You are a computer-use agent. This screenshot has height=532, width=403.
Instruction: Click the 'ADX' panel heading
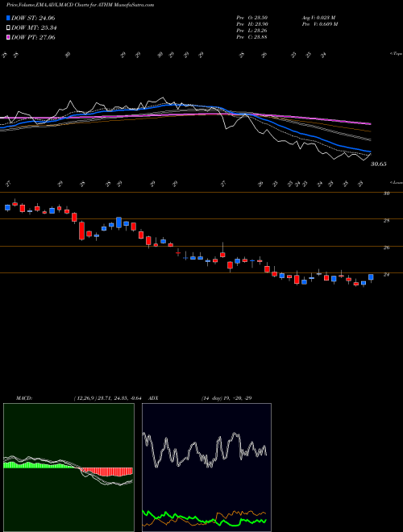(153, 398)
